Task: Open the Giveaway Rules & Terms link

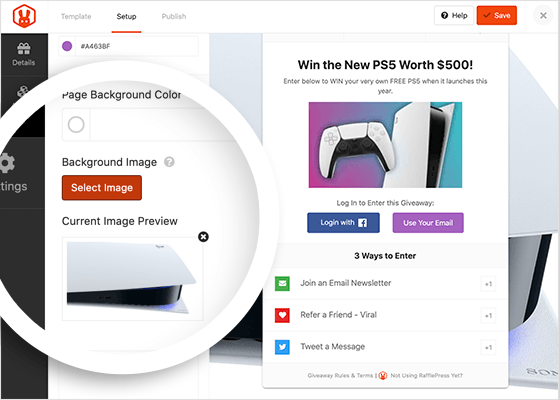Action: [340, 375]
